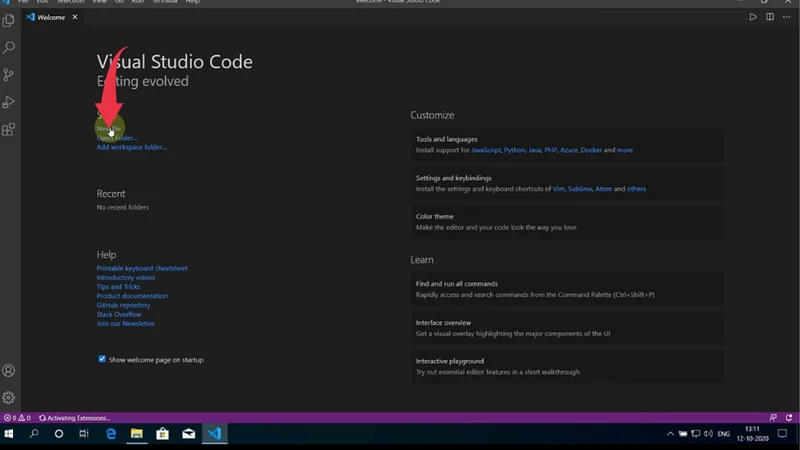Click errors and warnings count in status bar
This screenshot has width=800, height=450.
(18, 417)
